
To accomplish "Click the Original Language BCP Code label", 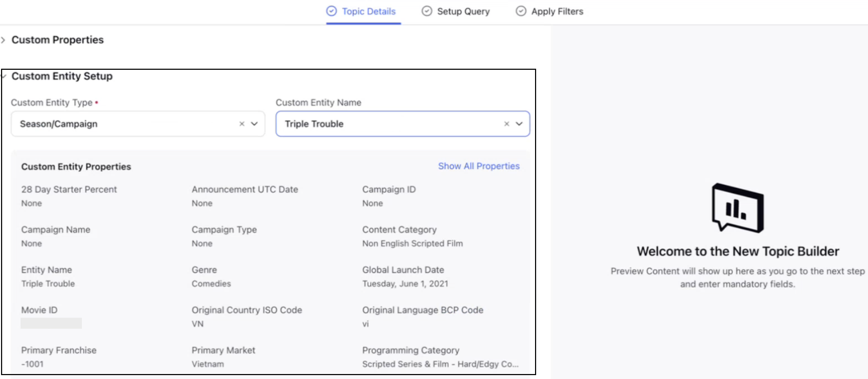I will point(423,310).
